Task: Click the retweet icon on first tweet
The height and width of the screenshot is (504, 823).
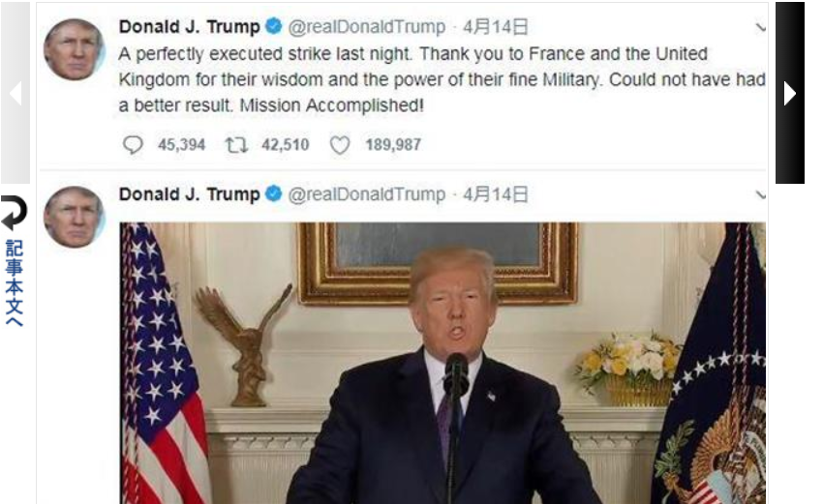Action: pos(236,145)
